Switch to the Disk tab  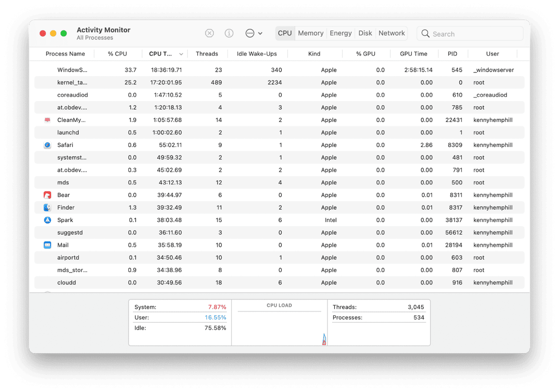(365, 33)
